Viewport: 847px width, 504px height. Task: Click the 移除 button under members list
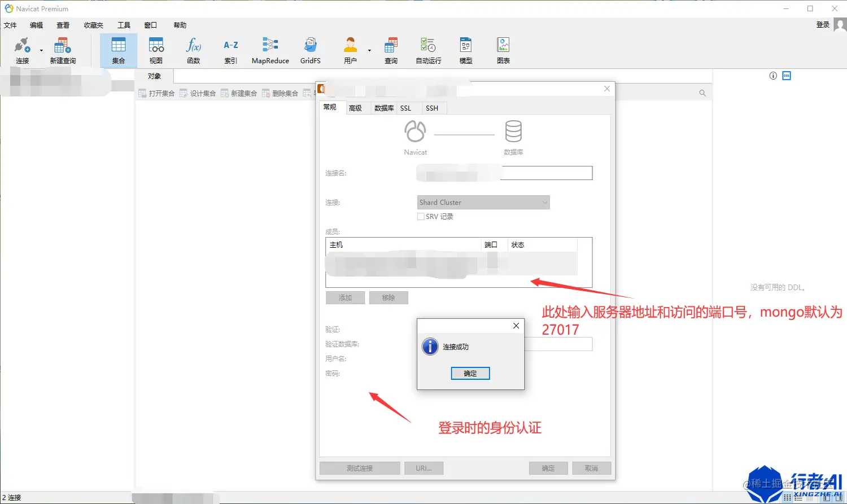(x=388, y=297)
